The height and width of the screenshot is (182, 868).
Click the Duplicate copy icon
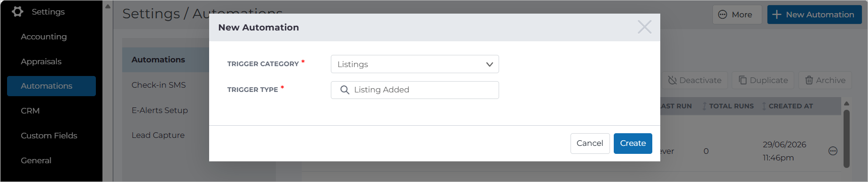pyautogui.click(x=743, y=80)
